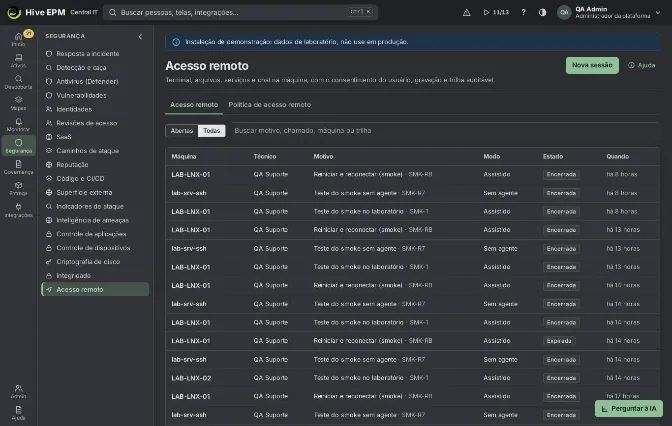Sort by Estado column header
Viewport: 672px width, 426px height.
pyautogui.click(x=553, y=156)
